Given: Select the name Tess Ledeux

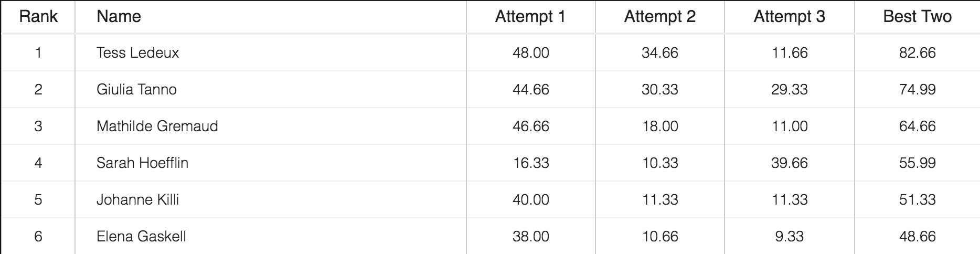Looking at the screenshot, I should (x=137, y=53).
